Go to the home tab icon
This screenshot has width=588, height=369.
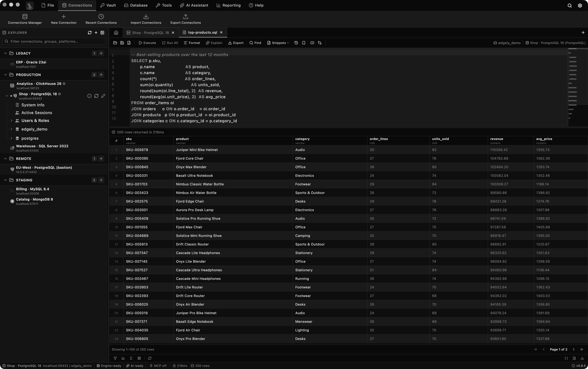[x=116, y=33]
